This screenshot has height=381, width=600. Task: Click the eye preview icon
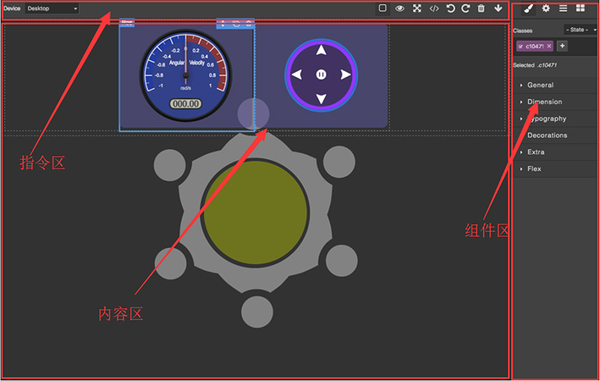(x=399, y=8)
